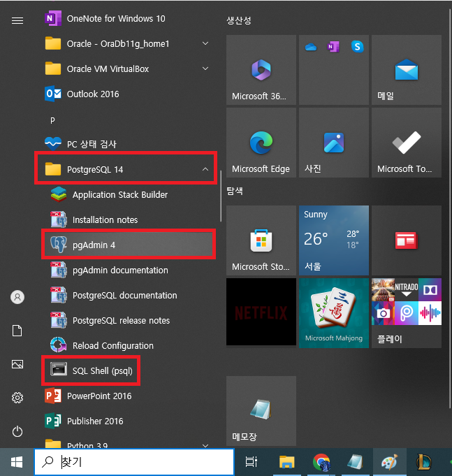This screenshot has height=476, width=452.
Task: Open OneNote for Windows 10
Action: 127,19
